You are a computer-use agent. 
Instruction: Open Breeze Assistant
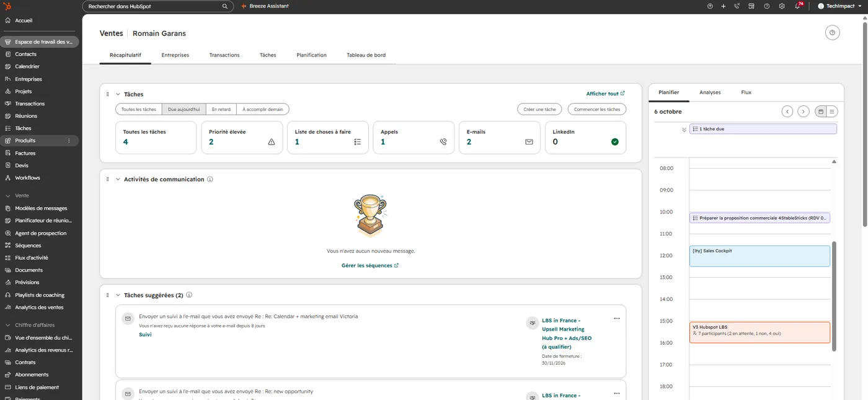tap(265, 6)
